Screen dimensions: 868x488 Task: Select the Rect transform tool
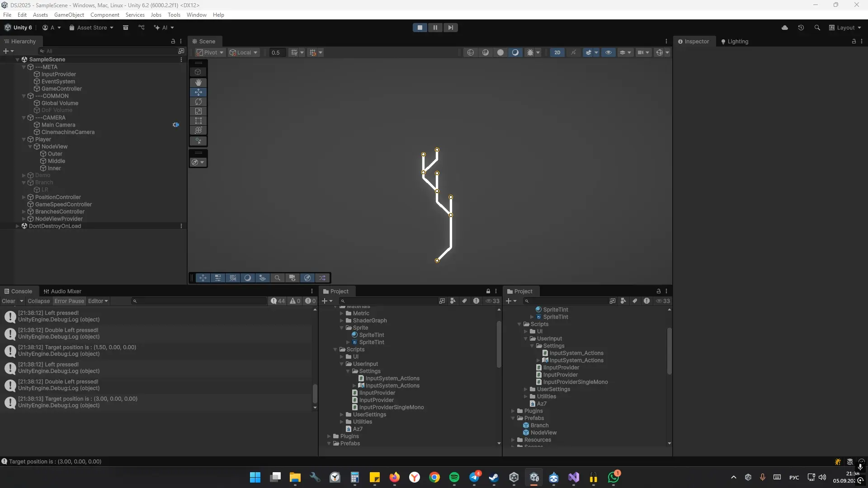coord(199,121)
